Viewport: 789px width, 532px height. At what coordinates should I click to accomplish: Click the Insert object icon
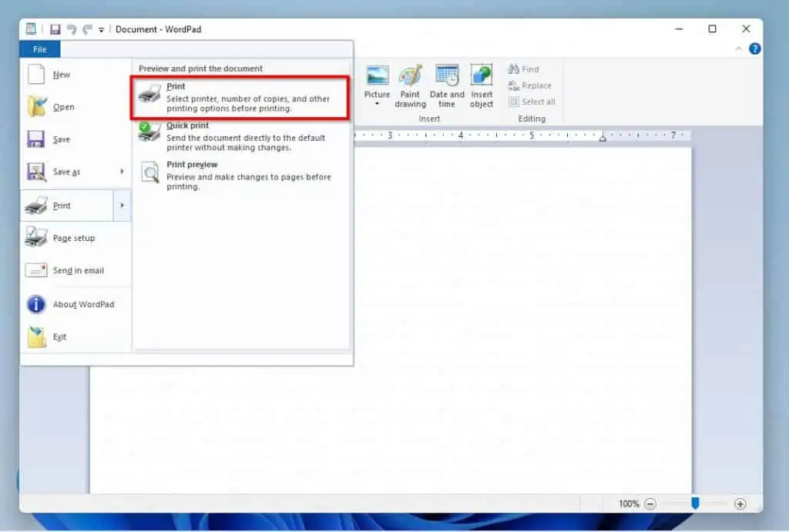pos(482,85)
